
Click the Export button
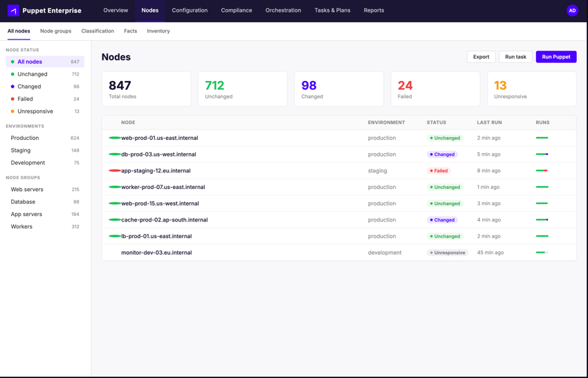pyautogui.click(x=481, y=57)
